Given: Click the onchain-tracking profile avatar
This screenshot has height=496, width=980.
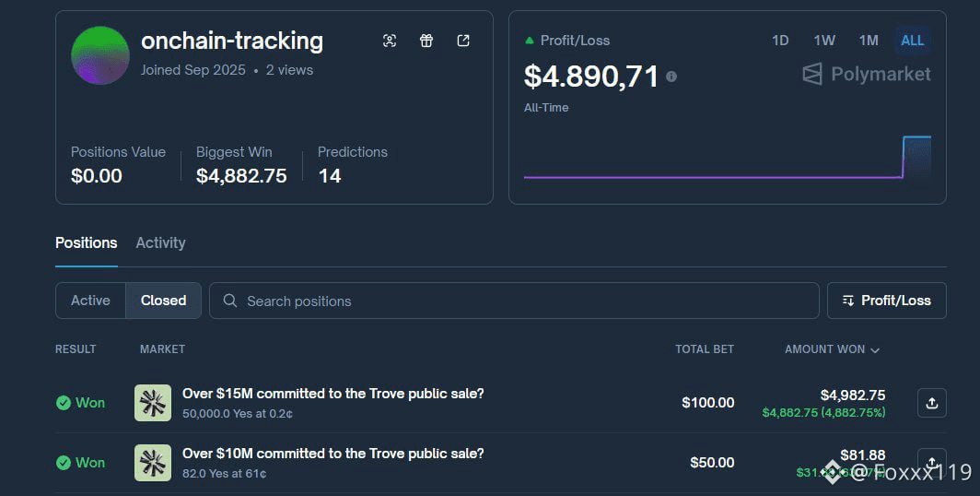Looking at the screenshot, I should tap(100, 55).
